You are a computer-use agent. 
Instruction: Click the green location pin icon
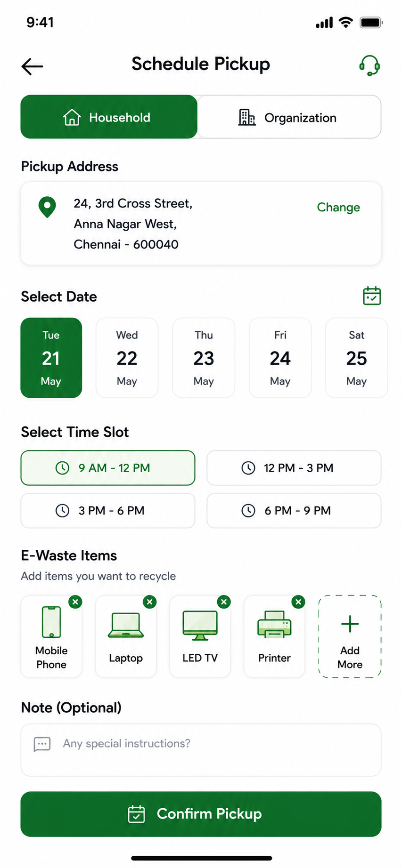tap(47, 207)
